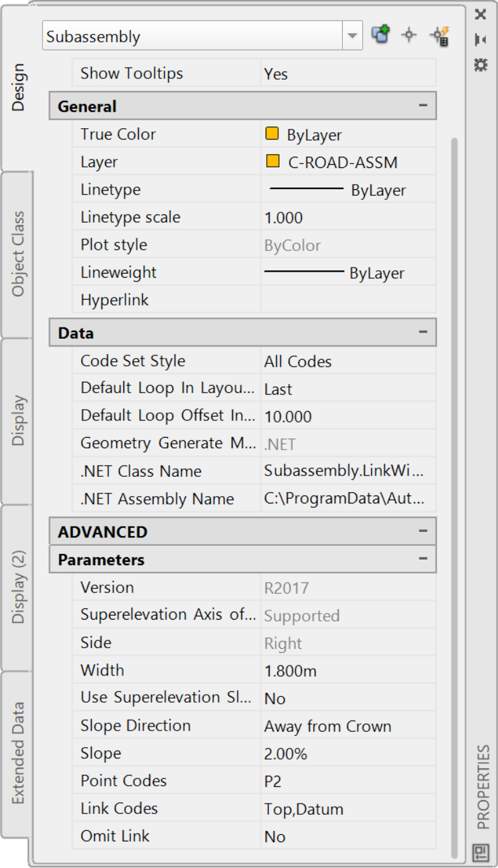Edit the Linetype scale 1.000 field
498x868 pixels.
click(x=348, y=218)
